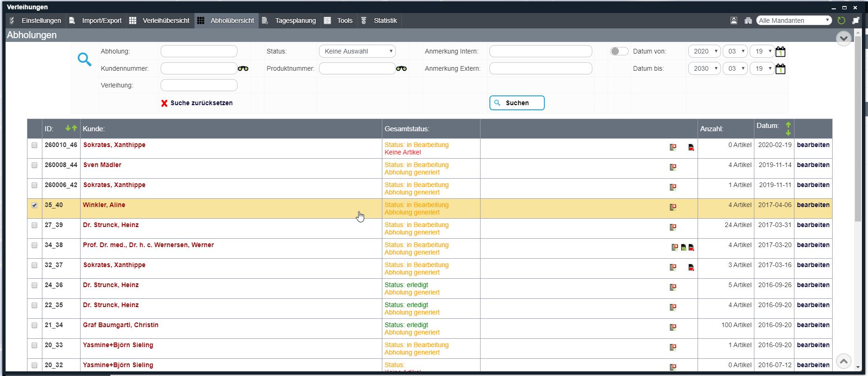Click the binoculars icon beside Kundennummer
The width and height of the screenshot is (868, 376).
click(x=243, y=68)
